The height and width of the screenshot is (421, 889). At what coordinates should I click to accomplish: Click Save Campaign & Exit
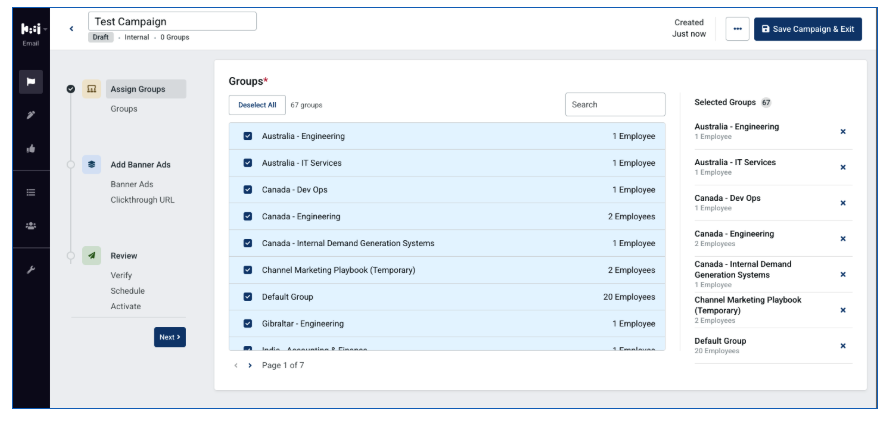point(807,29)
